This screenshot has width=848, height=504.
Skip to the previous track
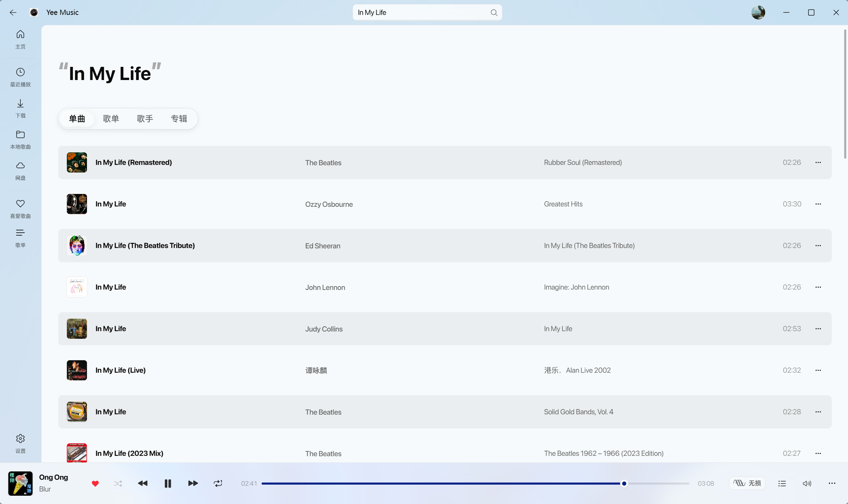tap(143, 483)
